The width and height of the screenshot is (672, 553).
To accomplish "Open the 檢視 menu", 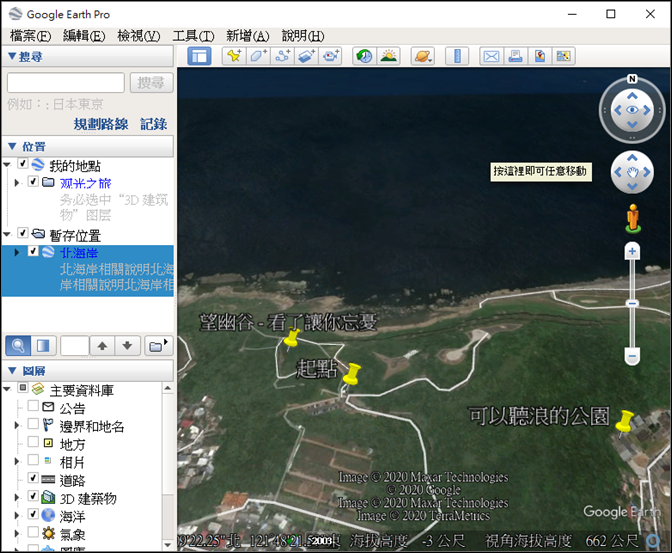I will [138, 36].
